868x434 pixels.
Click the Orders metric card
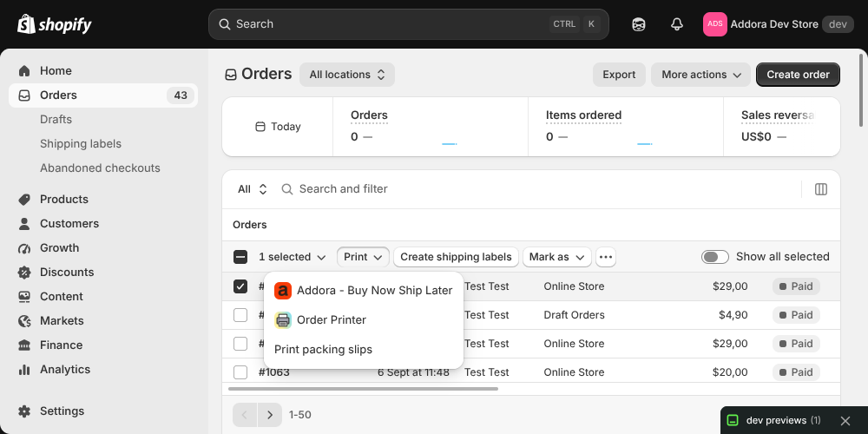point(431,128)
